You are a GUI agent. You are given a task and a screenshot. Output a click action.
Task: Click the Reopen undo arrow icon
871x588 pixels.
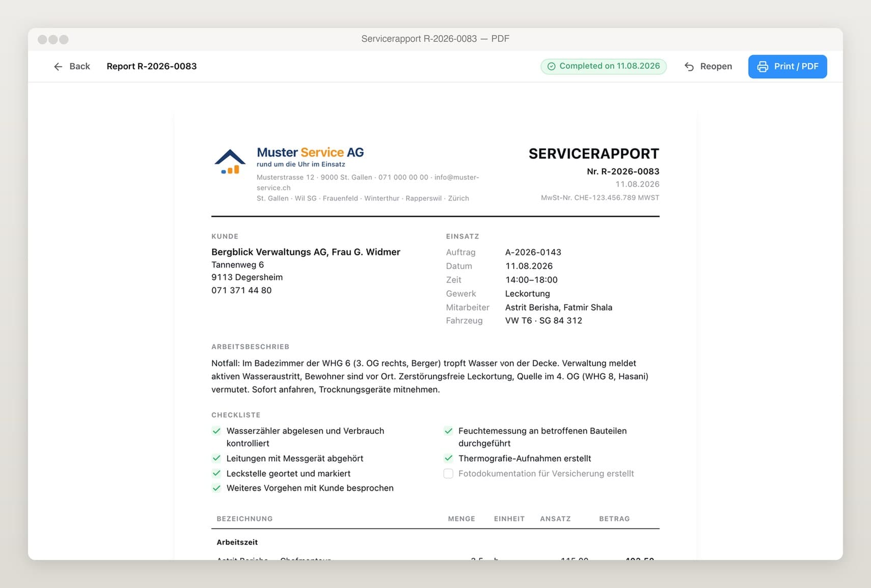(689, 67)
